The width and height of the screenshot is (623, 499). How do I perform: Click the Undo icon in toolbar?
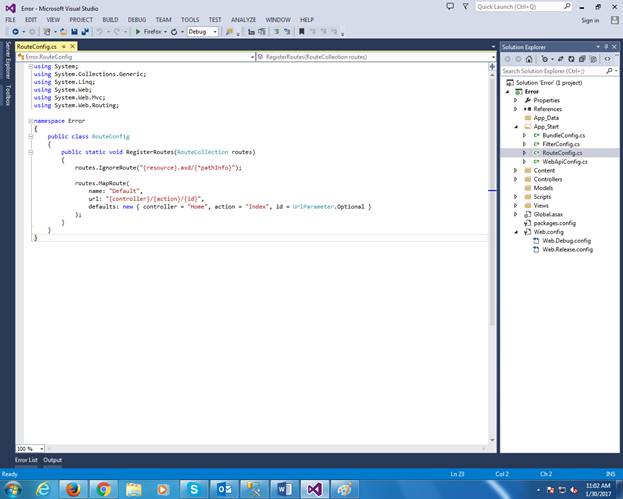tap(99, 32)
